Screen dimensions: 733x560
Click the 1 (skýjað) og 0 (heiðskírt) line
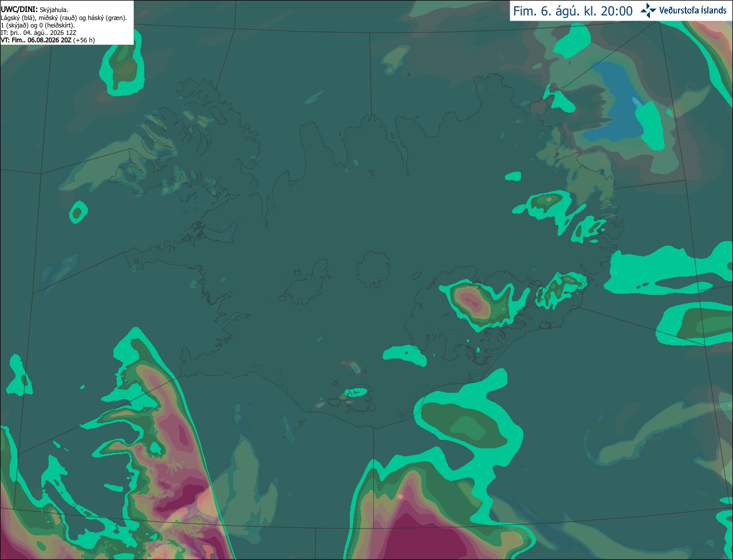click(x=38, y=25)
